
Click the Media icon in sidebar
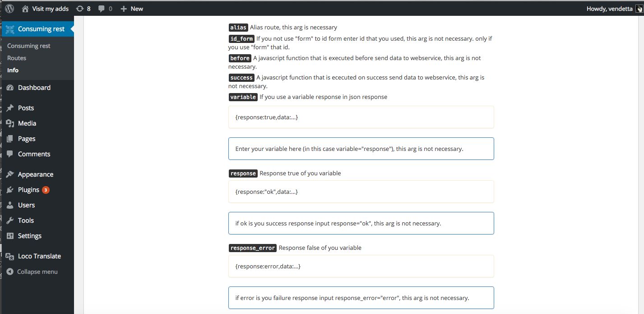coord(10,123)
